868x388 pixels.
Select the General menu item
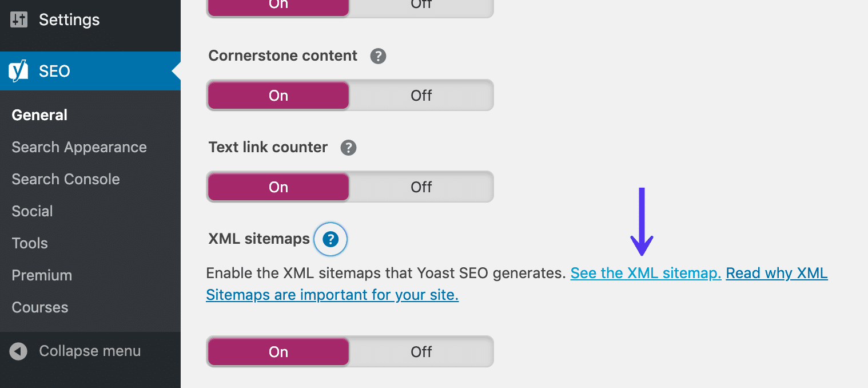[39, 115]
